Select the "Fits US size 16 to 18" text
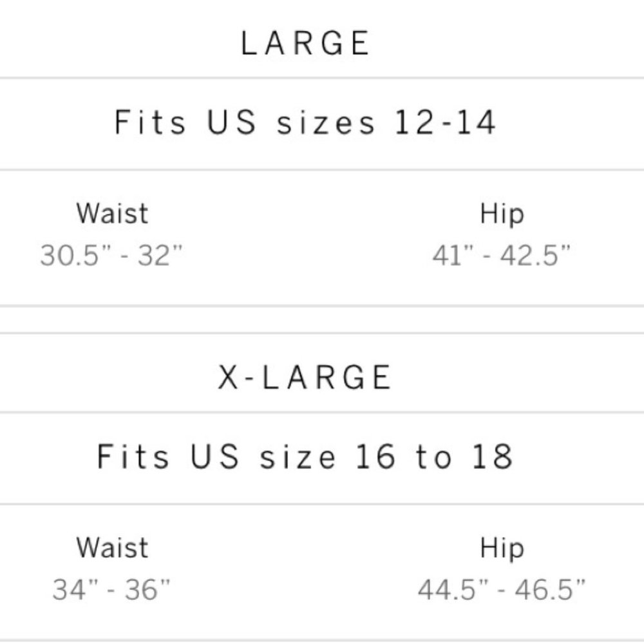Image resolution: width=644 pixels, height=644 pixels. click(x=305, y=457)
